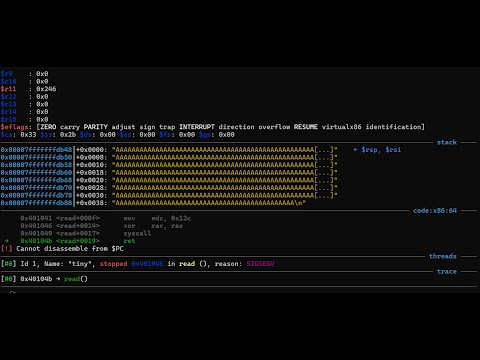Select stack address 0x00007fffffffdb58

click(x=36, y=165)
